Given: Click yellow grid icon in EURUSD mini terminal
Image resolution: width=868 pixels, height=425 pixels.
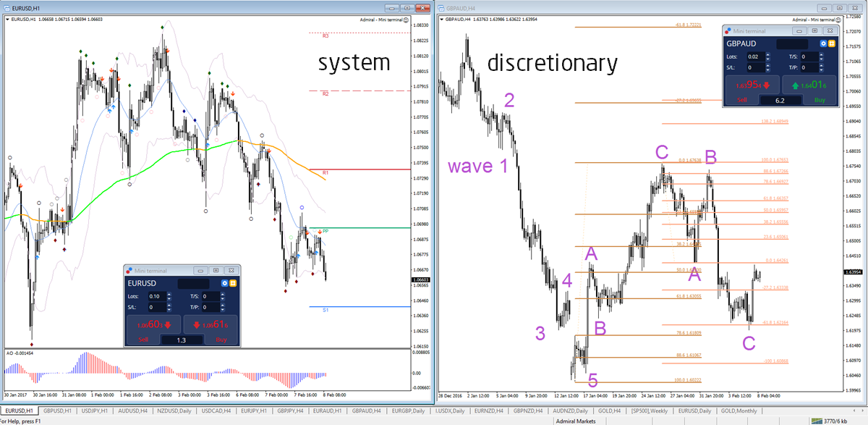Looking at the screenshot, I should pyautogui.click(x=233, y=283).
